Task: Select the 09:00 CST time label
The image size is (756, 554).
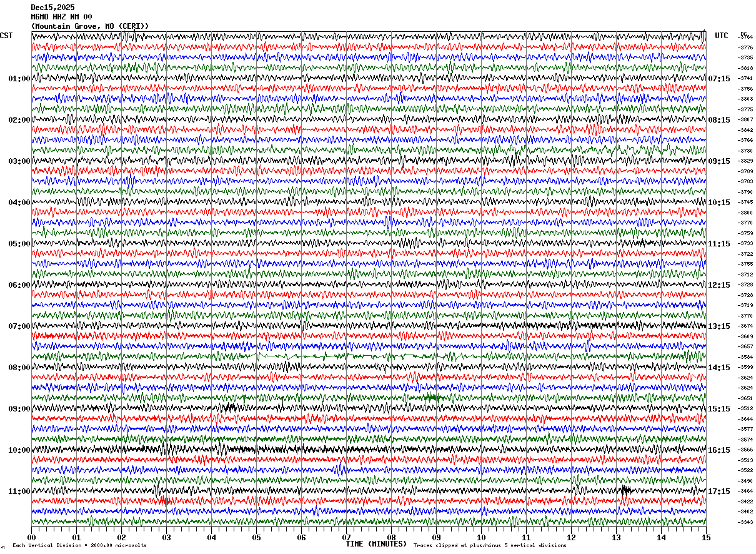Action: (19, 409)
